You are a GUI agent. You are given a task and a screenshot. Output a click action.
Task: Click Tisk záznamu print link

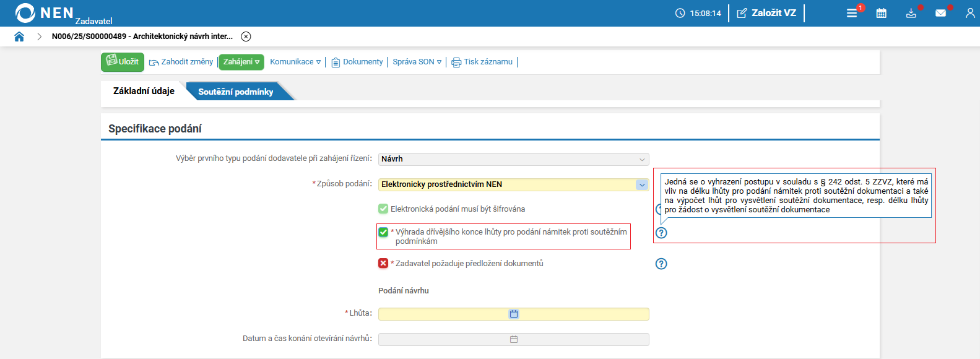pos(482,62)
